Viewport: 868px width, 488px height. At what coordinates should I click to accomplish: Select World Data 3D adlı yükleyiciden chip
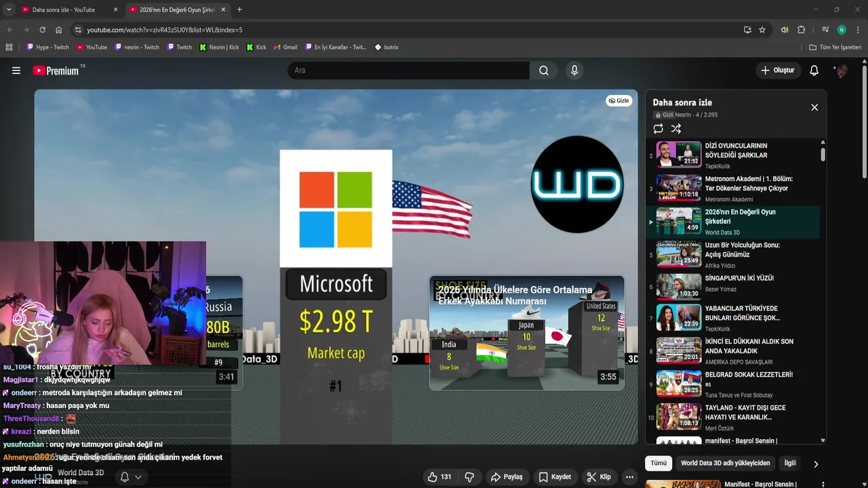pyautogui.click(x=725, y=463)
